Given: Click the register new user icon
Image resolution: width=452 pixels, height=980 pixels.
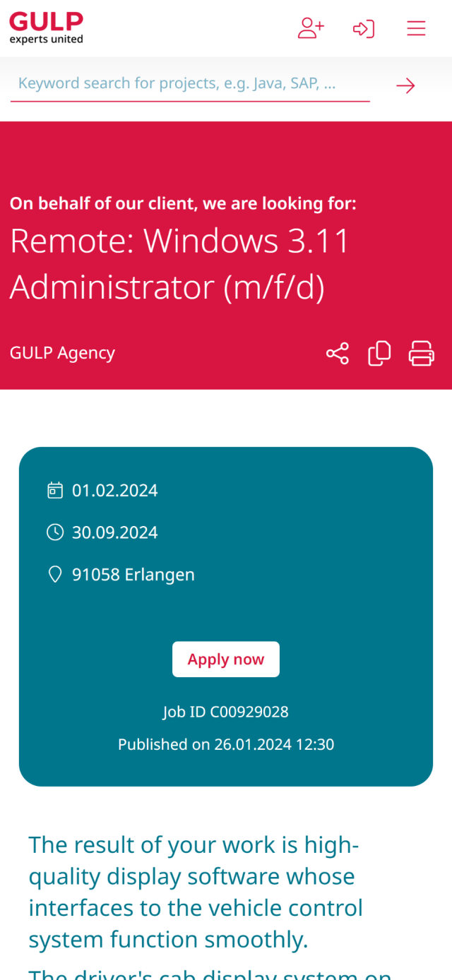Looking at the screenshot, I should [311, 28].
